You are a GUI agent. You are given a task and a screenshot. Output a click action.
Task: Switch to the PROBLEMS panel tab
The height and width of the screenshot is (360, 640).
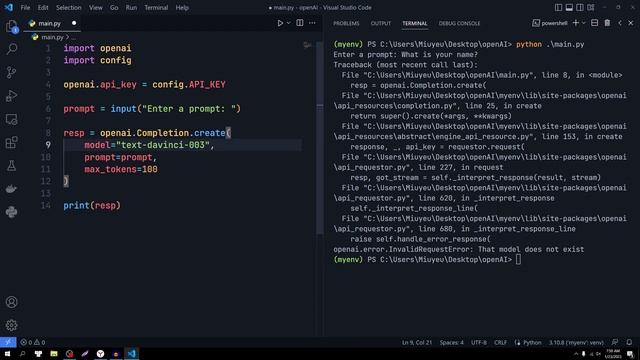[x=346, y=23]
